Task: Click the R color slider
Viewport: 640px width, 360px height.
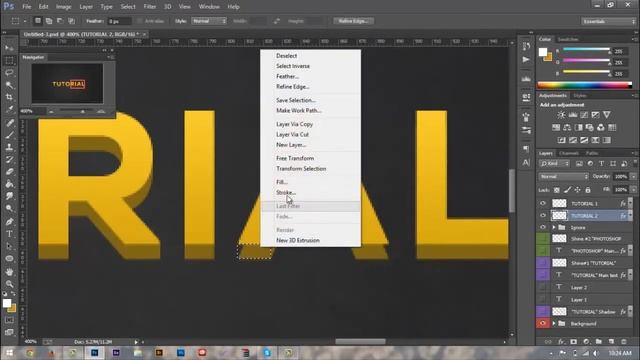Action: pos(587,50)
